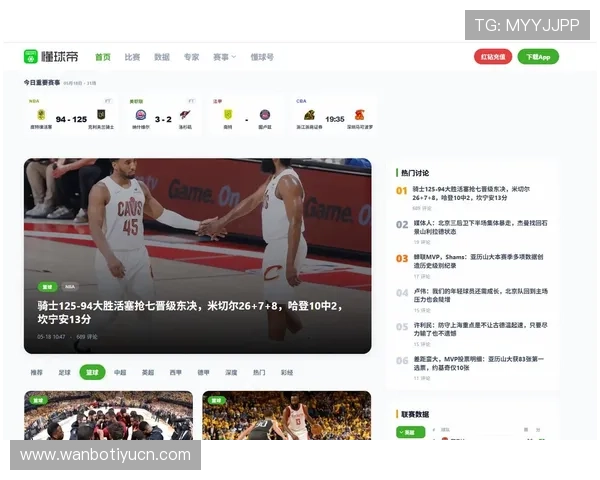Click the left team logo in the 3 - 2 match
Viewport: 600px width, 480px height.
point(141,114)
